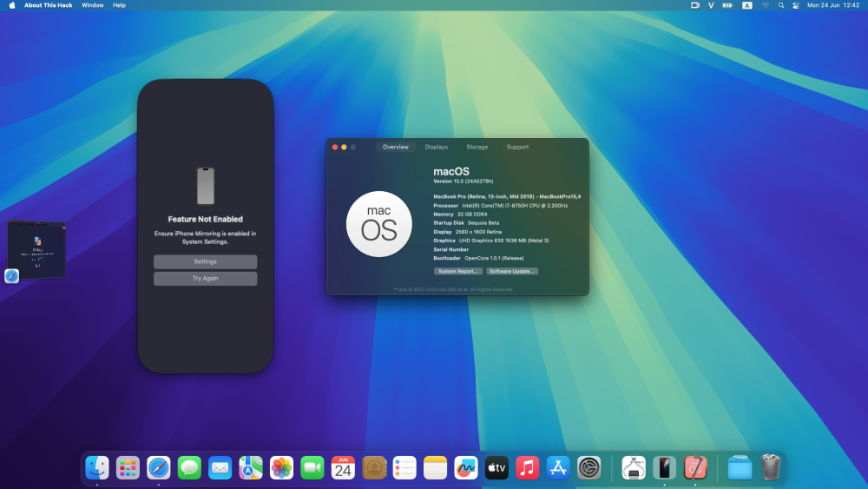
Task: Click the Bootloader OpenCore 1.0.1 line
Action: click(x=478, y=258)
